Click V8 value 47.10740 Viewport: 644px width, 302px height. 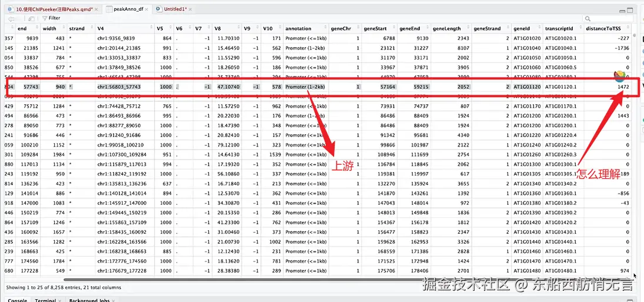pyautogui.click(x=228, y=87)
